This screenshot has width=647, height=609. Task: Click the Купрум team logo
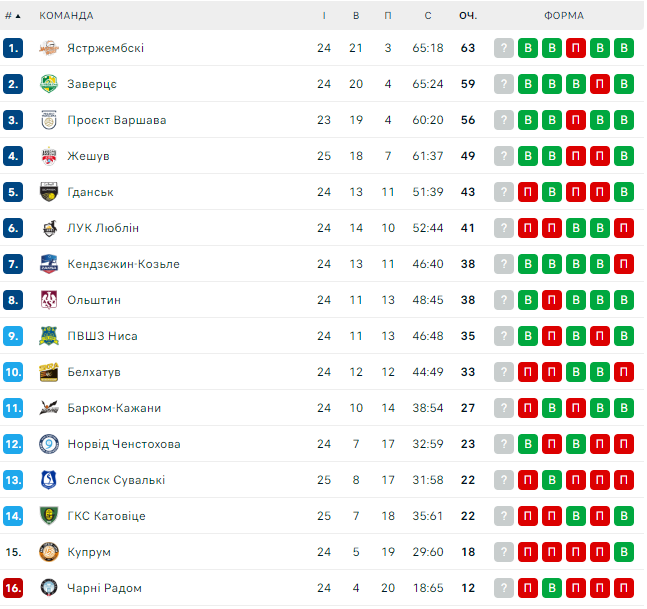point(48,552)
